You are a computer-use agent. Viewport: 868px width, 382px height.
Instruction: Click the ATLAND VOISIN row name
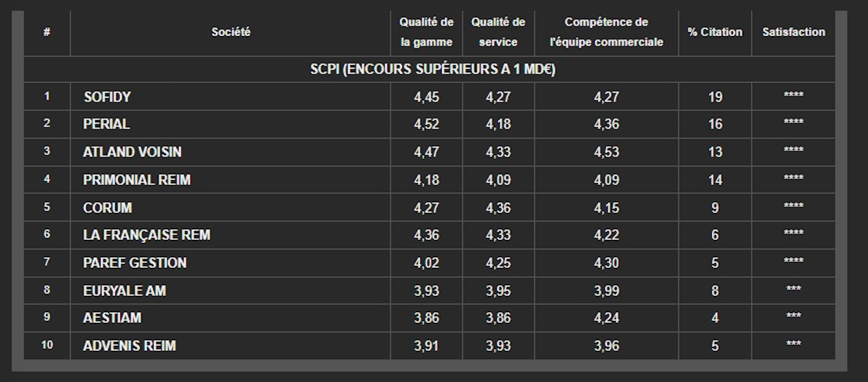click(132, 152)
